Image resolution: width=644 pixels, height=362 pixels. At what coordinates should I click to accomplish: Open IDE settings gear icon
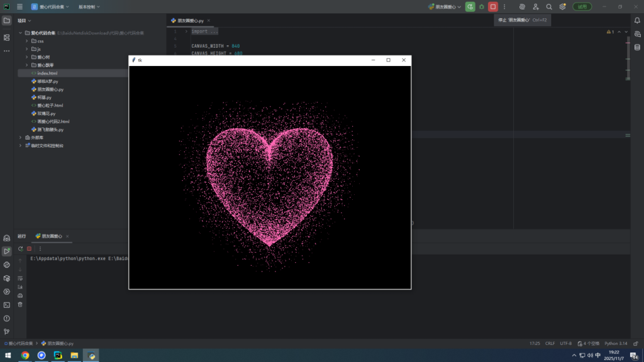pyautogui.click(x=562, y=6)
